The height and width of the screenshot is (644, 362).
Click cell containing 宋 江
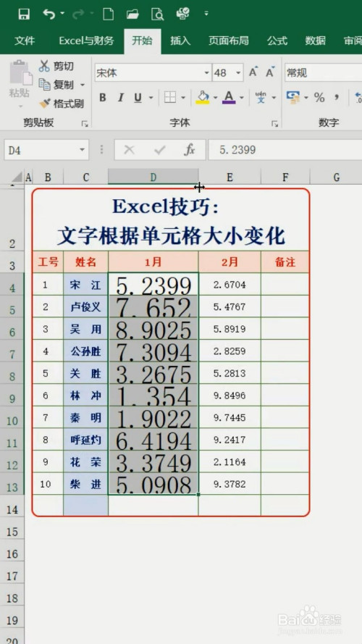[85, 284]
